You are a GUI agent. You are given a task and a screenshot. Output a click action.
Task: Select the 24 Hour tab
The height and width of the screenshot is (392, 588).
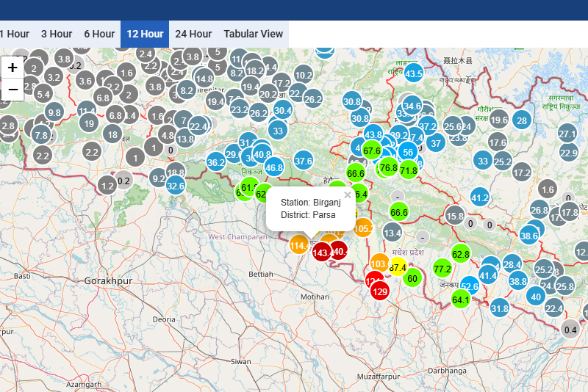point(193,34)
